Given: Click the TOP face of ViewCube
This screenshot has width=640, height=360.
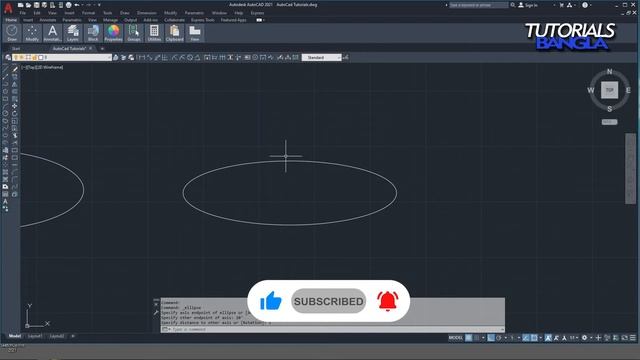Looking at the screenshot, I should (x=609, y=90).
